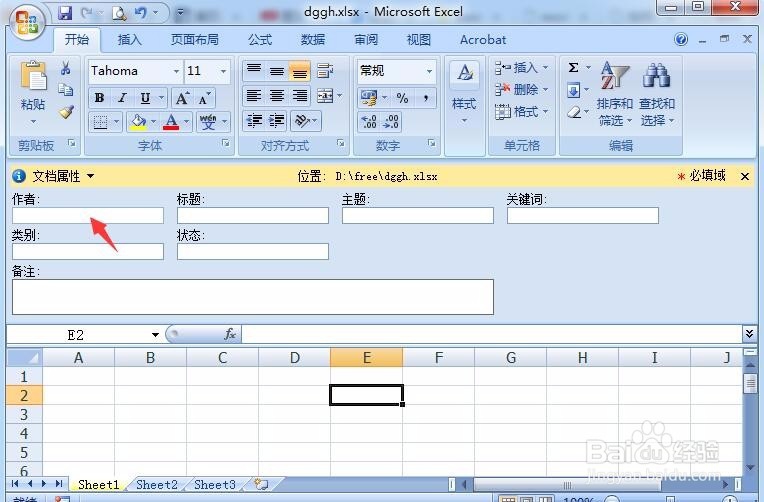764x502 pixels.
Task: Increase indent icon
Action: (277, 120)
